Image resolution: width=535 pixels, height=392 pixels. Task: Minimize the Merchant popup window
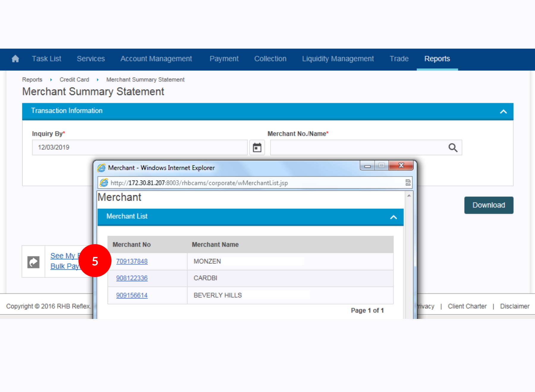pos(367,166)
